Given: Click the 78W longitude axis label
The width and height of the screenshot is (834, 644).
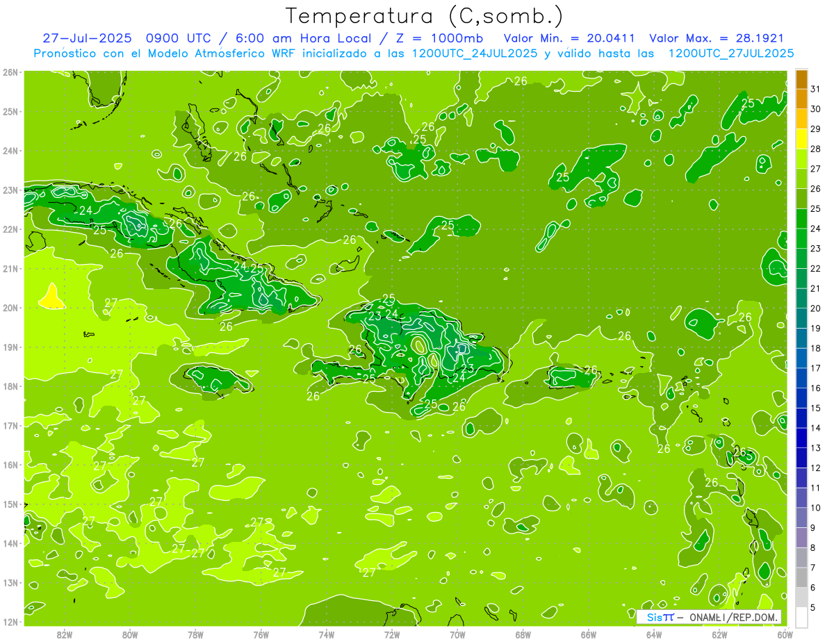Looking at the screenshot, I should click(x=195, y=634).
